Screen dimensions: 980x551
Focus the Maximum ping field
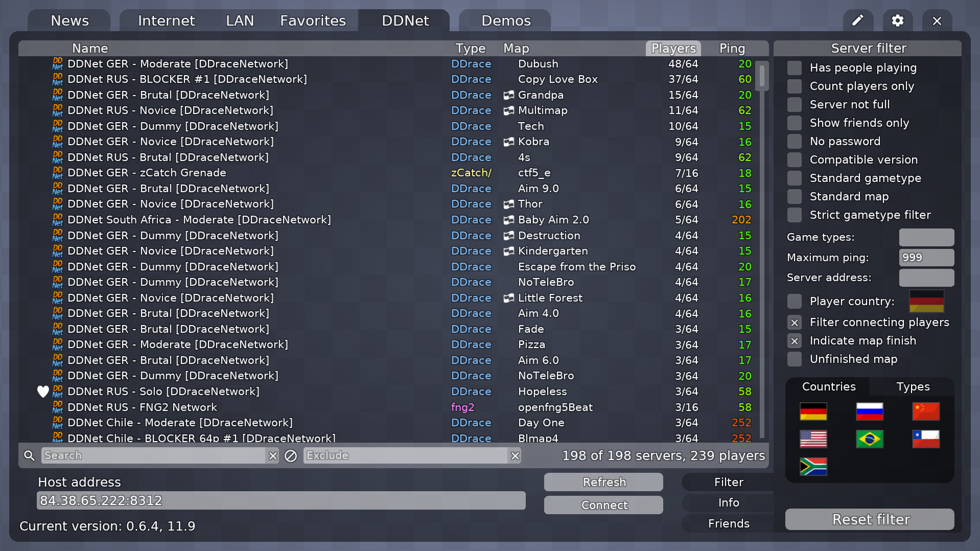[926, 258]
